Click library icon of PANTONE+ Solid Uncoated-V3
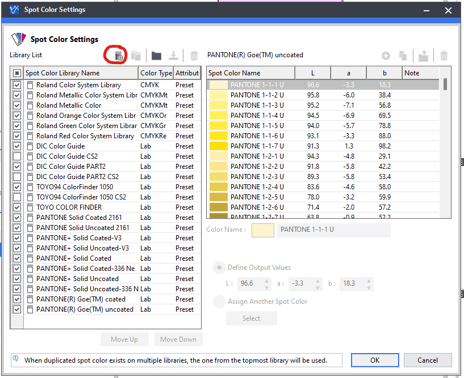Image resolution: width=464 pixels, height=378 pixels. point(30,248)
